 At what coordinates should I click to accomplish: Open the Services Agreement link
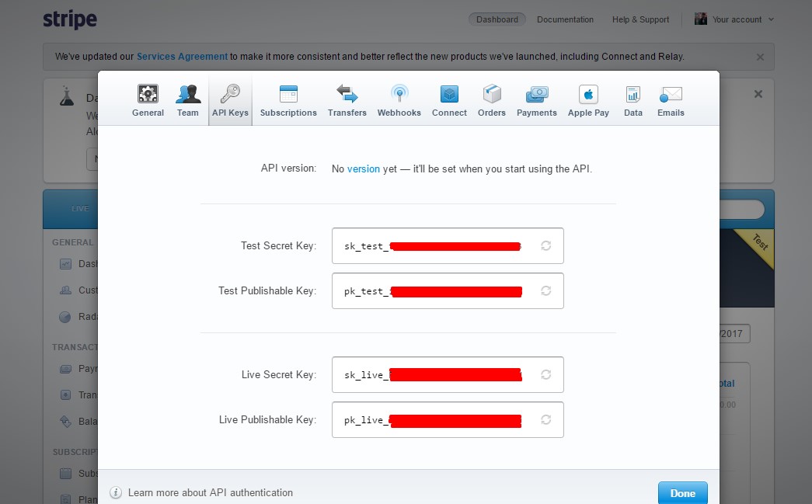[182, 57]
